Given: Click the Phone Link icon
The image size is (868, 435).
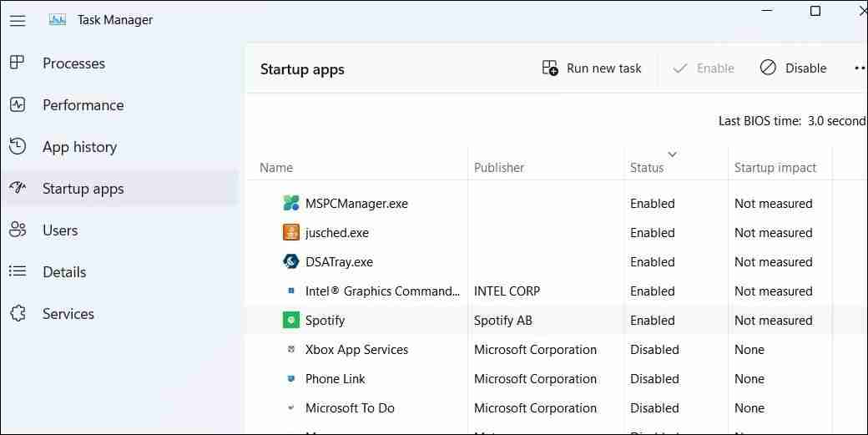Looking at the screenshot, I should 291,378.
